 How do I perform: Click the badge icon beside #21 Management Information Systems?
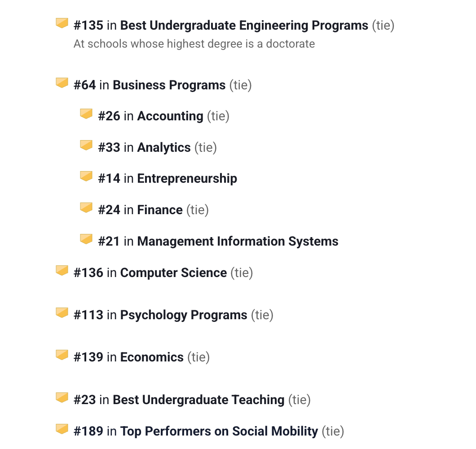(x=86, y=239)
